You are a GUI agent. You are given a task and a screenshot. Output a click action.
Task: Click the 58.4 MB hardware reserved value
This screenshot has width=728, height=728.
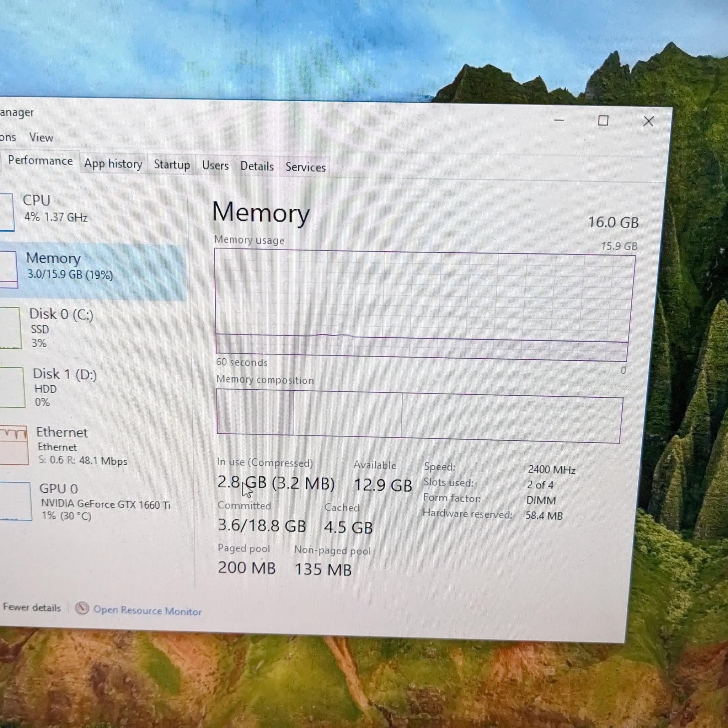pos(544,515)
